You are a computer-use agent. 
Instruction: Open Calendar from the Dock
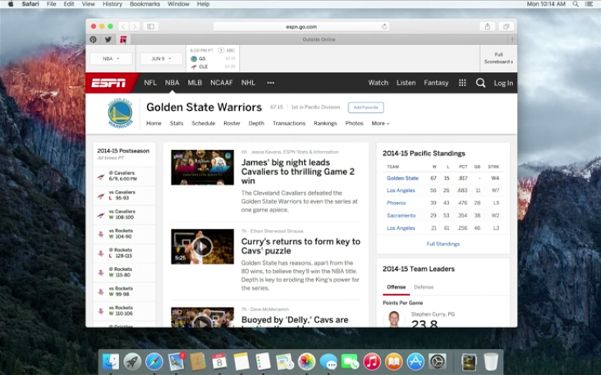pos(219,362)
